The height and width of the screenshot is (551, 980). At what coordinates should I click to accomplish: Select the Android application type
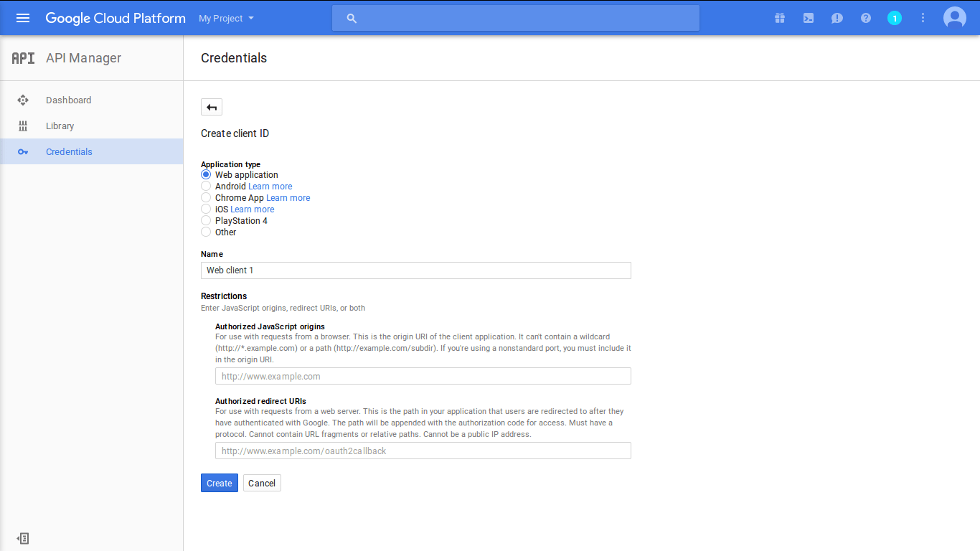point(206,187)
